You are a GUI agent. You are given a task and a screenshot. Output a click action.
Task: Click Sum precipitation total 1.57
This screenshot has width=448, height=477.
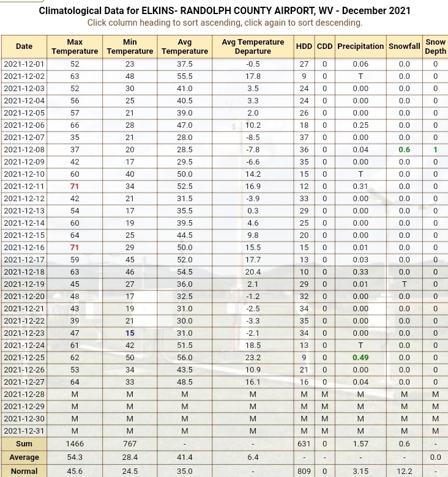point(360,444)
